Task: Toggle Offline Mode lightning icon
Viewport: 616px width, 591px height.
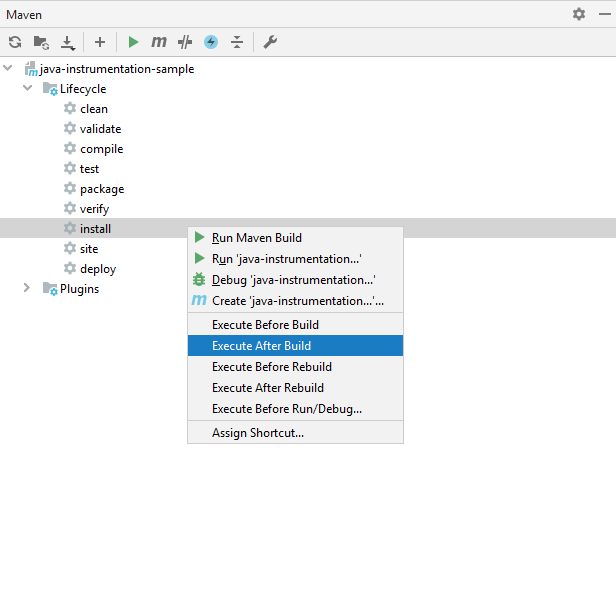Action: pyautogui.click(x=211, y=42)
